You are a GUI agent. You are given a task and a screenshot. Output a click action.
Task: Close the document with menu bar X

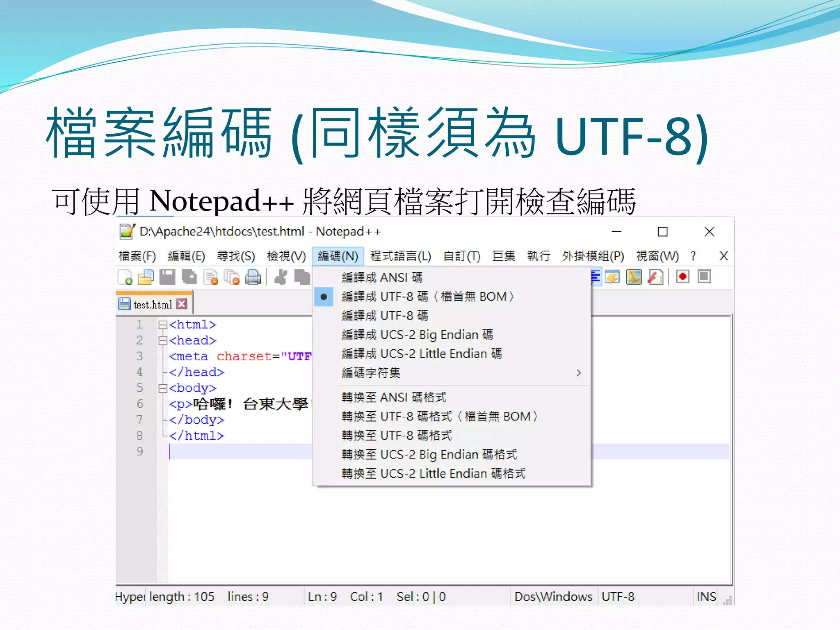click(724, 256)
